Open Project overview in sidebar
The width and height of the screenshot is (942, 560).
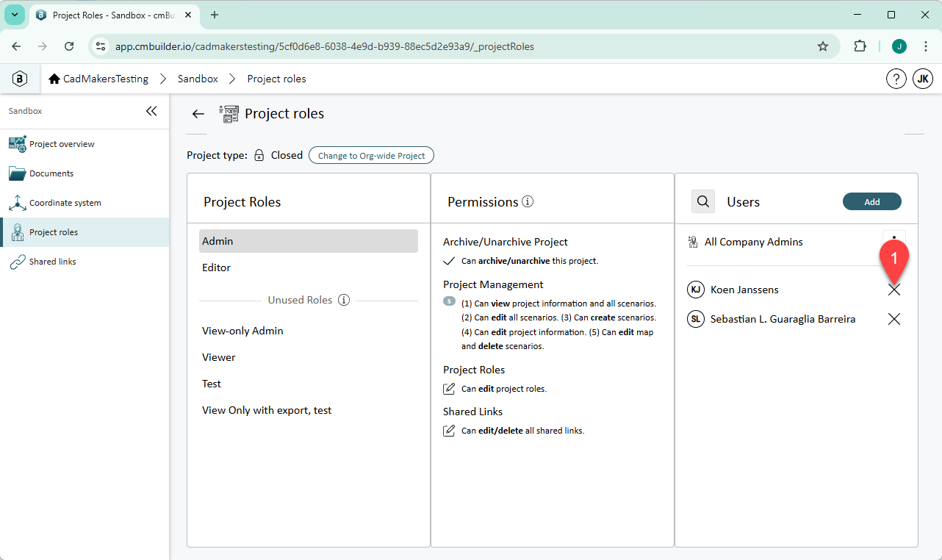point(85,144)
